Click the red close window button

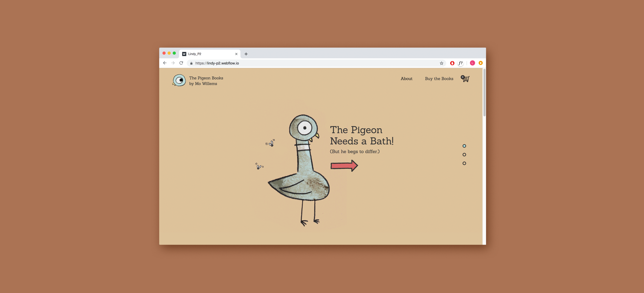[164, 53]
